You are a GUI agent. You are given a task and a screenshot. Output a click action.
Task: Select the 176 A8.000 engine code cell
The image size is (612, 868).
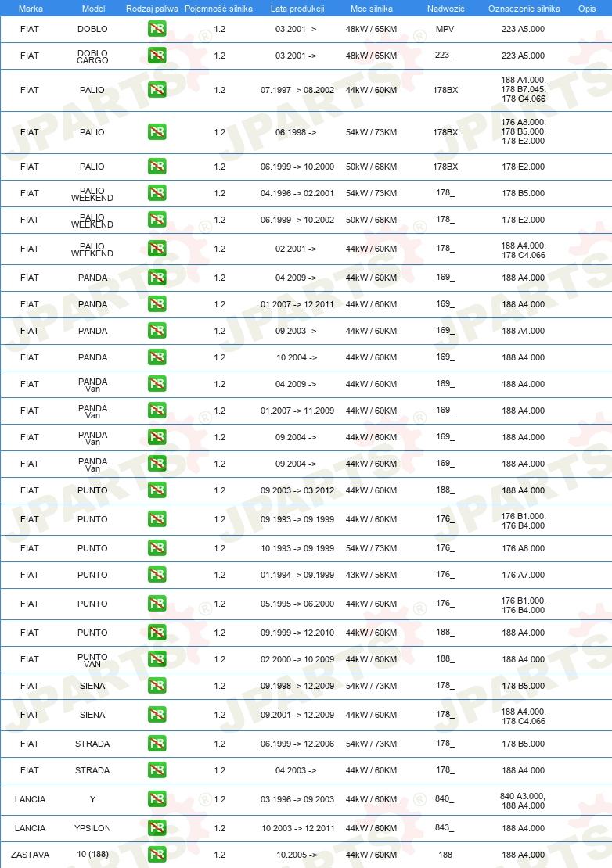point(524,548)
